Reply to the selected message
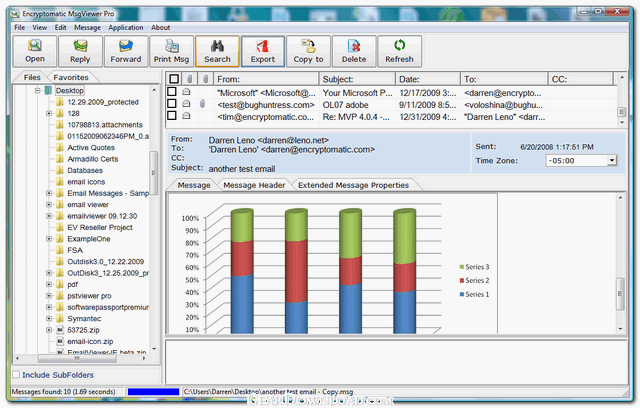The height and width of the screenshot is (408, 640). (x=80, y=51)
